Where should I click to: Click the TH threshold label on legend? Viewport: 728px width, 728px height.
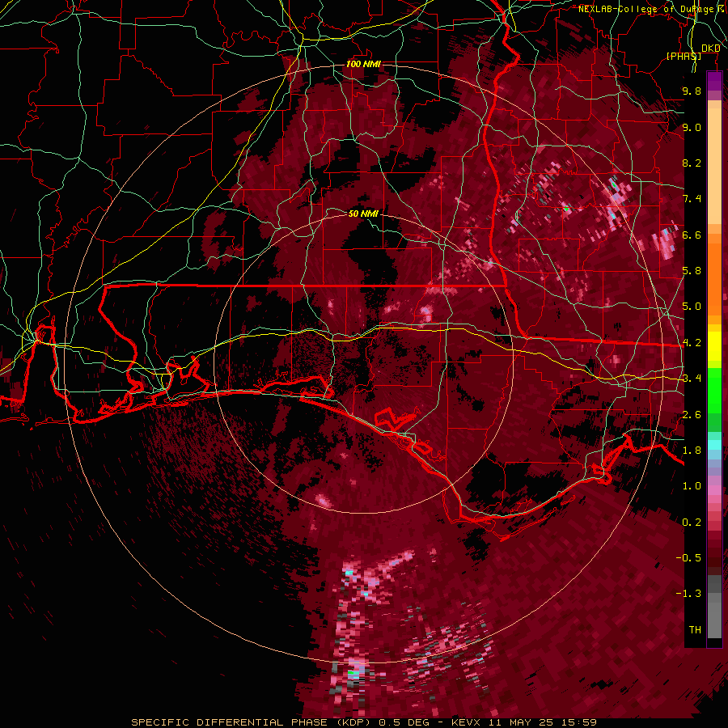pyautogui.click(x=695, y=630)
